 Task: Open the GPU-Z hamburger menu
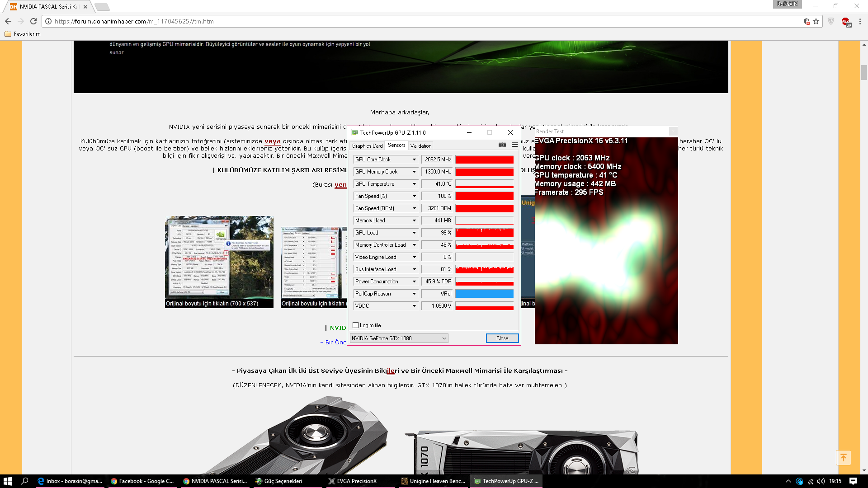pyautogui.click(x=514, y=145)
